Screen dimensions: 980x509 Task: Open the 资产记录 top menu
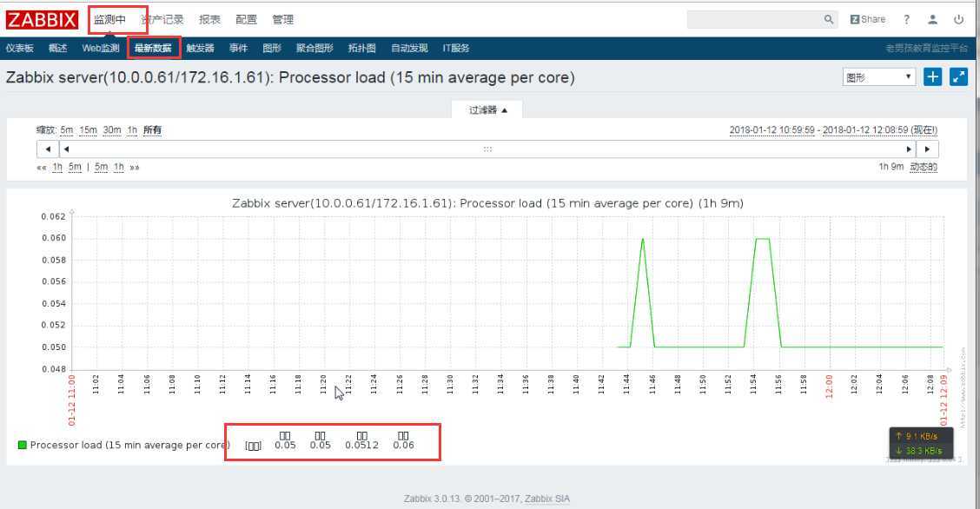point(162,19)
